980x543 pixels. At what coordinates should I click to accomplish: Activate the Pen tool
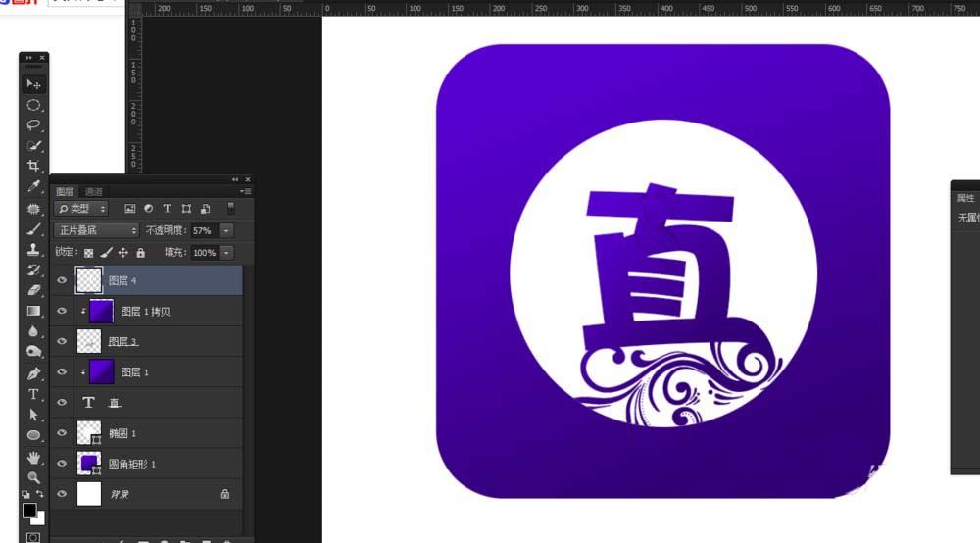pos(33,373)
